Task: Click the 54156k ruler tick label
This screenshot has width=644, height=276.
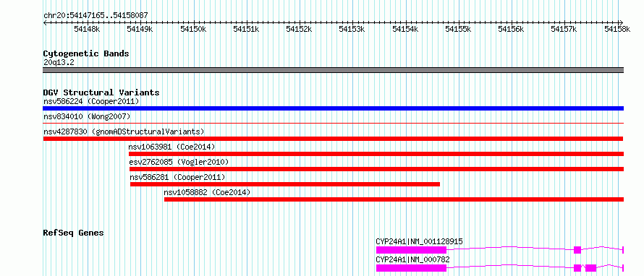Action: tap(512, 29)
